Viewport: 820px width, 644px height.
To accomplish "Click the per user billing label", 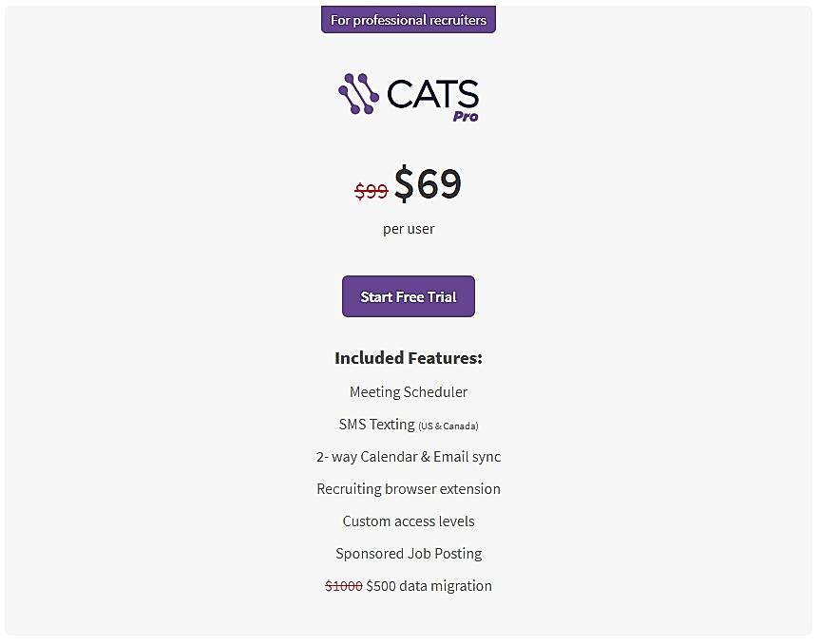I will [x=409, y=228].
